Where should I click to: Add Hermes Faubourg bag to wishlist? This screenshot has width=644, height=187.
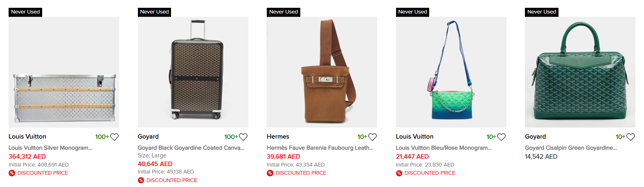click(x=372, y=137)
